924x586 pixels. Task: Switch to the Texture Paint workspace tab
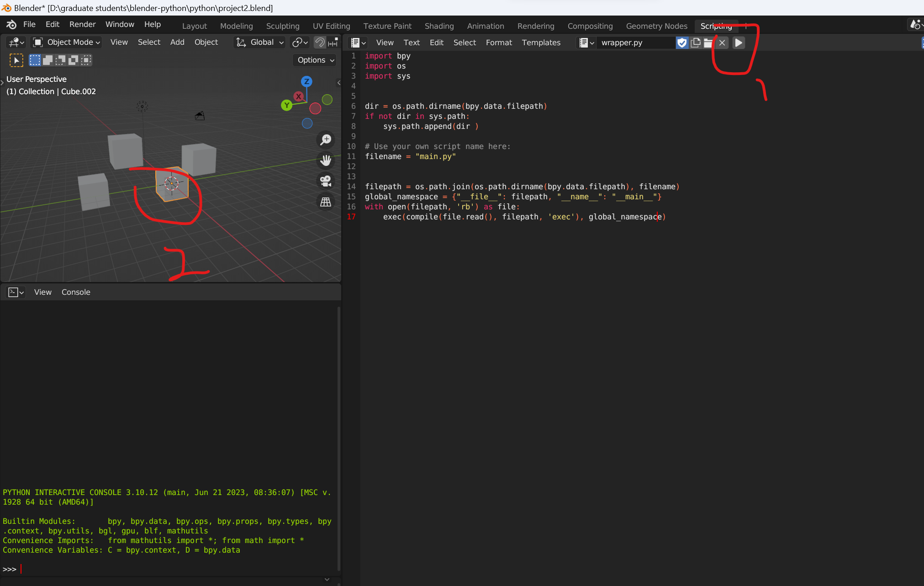(x=387, y=26)
